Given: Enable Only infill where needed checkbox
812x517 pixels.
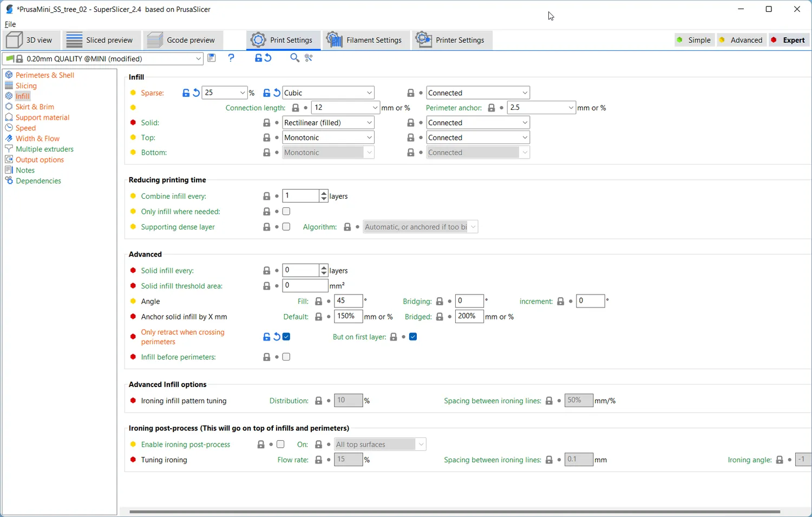Looking at the screenshot, I should click(286, 212).
